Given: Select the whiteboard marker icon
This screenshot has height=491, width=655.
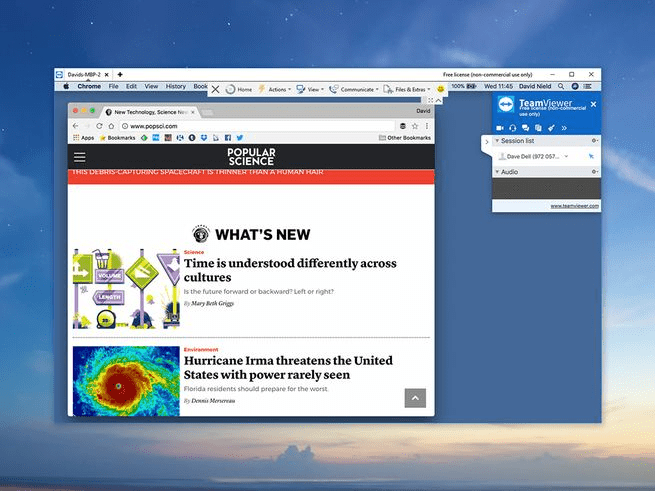Looking at the screenshot, I should coord(551,128).
